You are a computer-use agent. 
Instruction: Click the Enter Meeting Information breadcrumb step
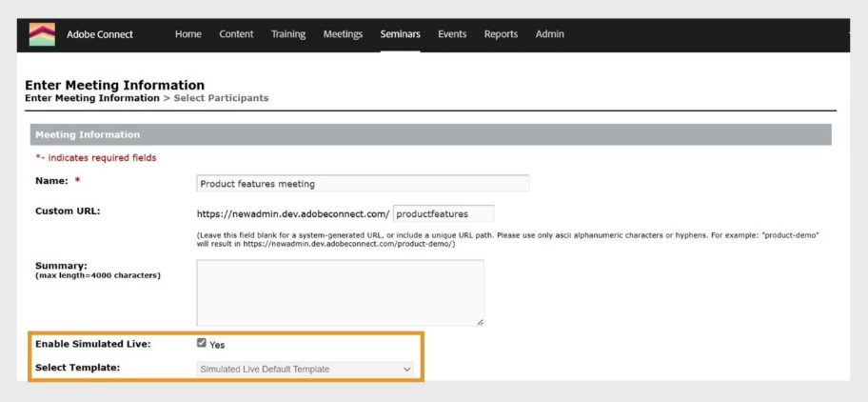[x=92, y=98]
